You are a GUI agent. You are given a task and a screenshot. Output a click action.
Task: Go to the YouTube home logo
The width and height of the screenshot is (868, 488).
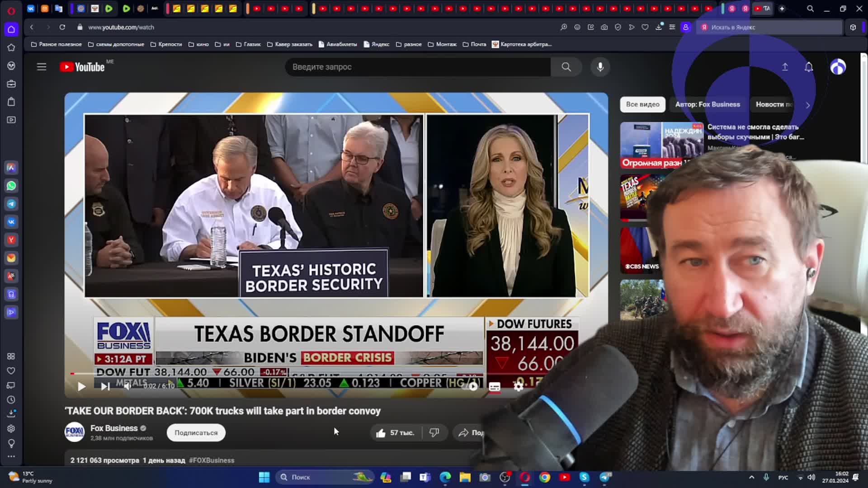[82, 67]
